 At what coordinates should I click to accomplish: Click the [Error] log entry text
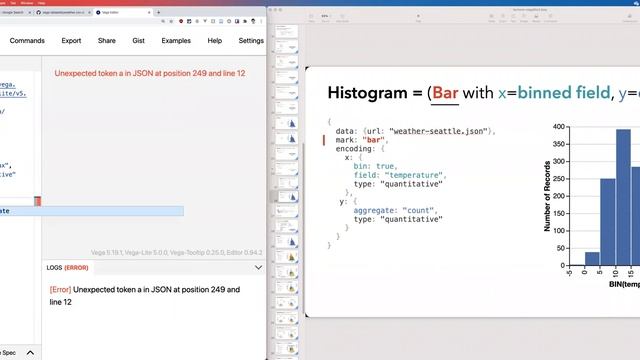(144, 296)
